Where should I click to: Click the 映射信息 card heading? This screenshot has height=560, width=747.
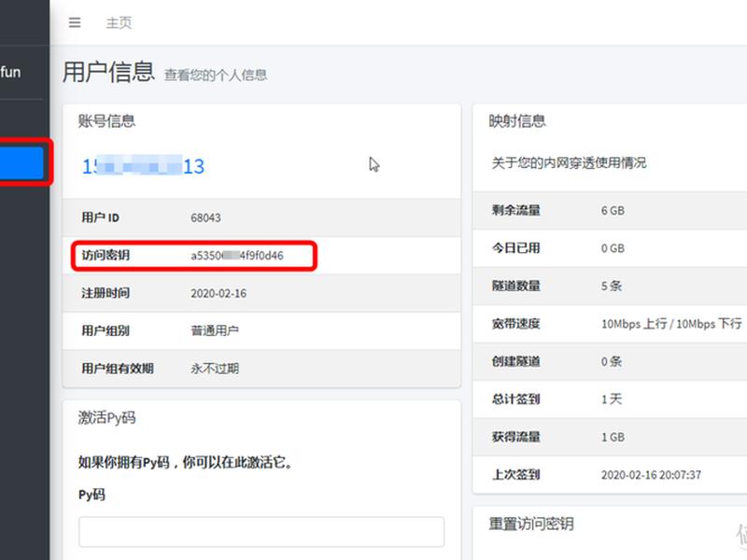pyautogui.click(x=517, y=121)
